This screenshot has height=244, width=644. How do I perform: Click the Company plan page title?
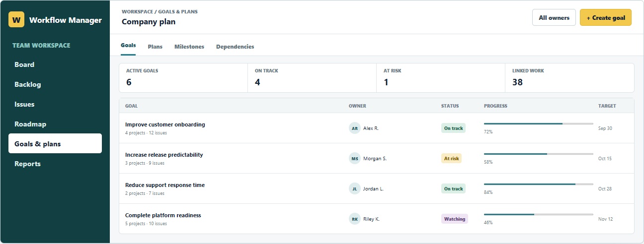coord(149,22)
